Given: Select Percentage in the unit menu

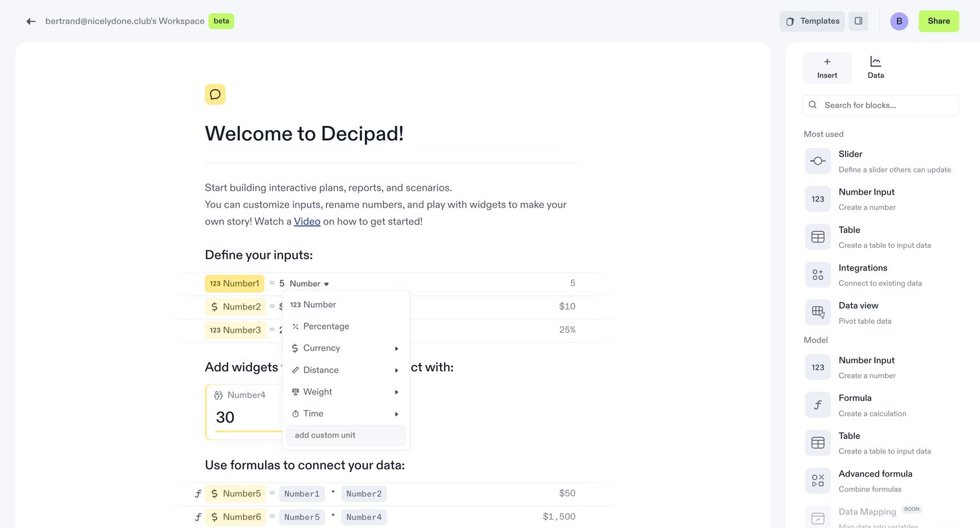Looking at the screenshot, I should 345,326.
